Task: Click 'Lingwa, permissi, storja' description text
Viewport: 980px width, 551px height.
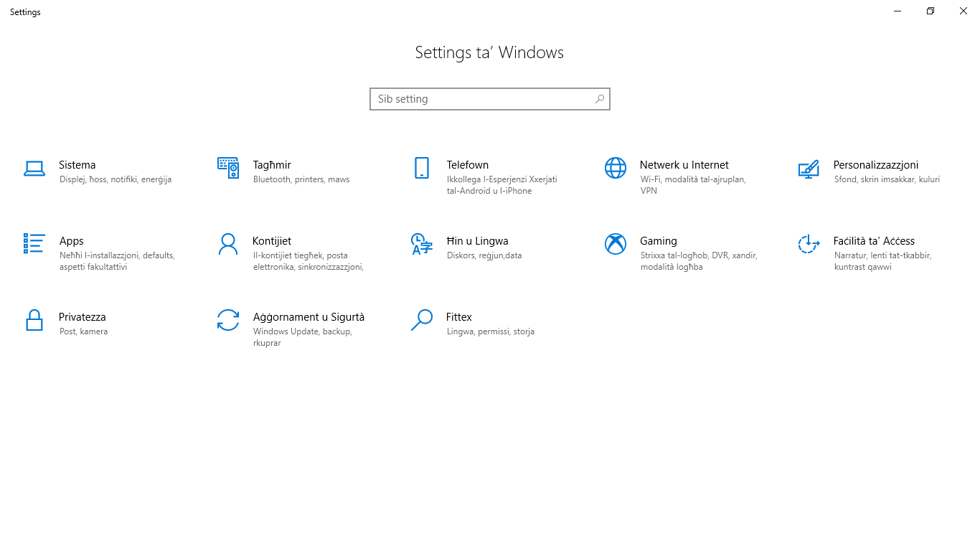Action: 491,331
